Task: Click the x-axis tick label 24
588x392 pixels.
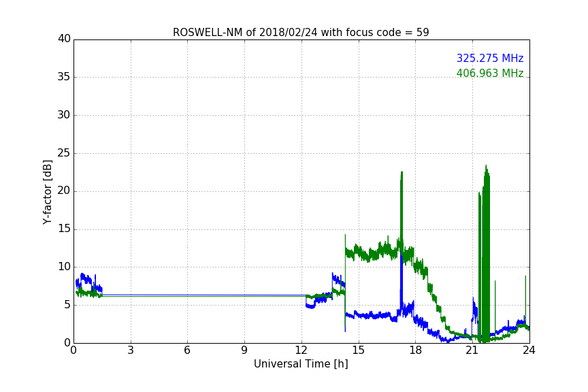Action: coord(529,350)
